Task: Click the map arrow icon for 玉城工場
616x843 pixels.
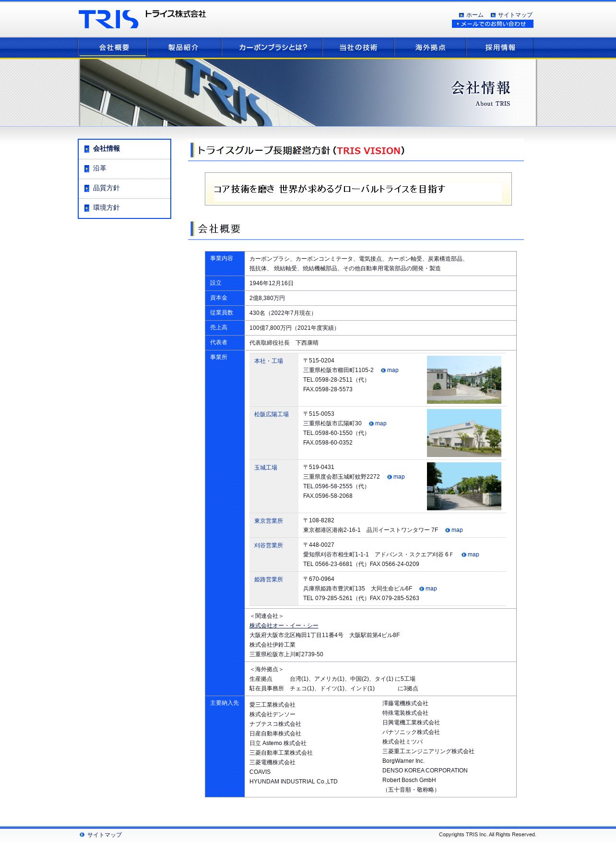Action: [x=390, y=477]
